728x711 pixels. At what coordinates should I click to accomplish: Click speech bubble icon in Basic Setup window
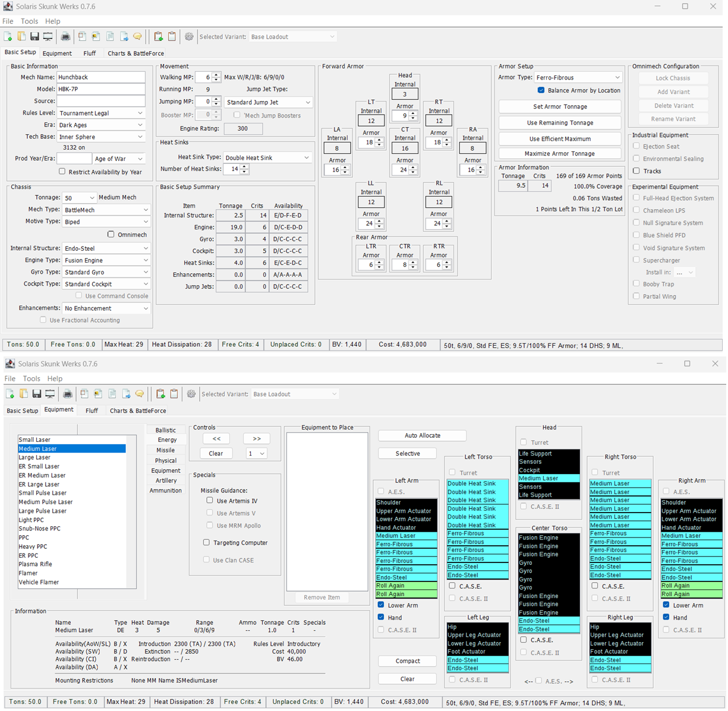point(137,37)
